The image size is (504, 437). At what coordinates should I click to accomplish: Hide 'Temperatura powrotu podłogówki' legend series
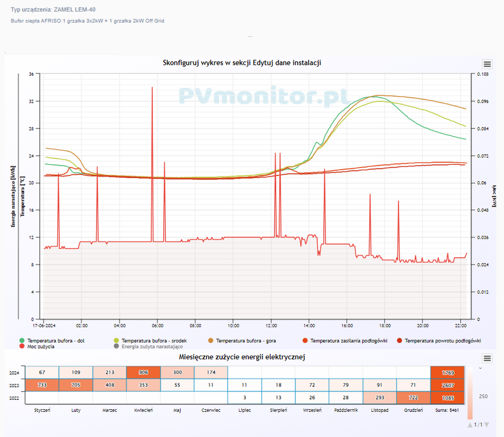pos(442,341)
